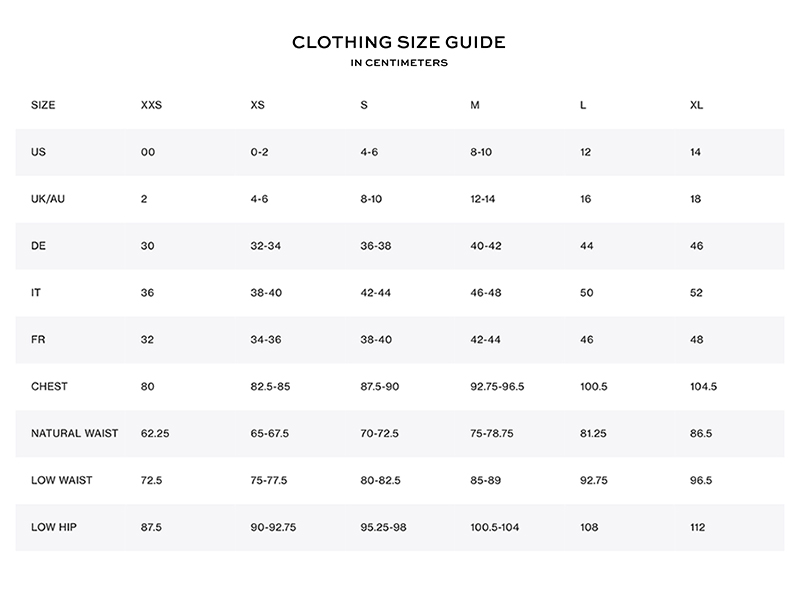Select the UK/AU row label
The width and height of the screenshot is (800, 590).
tap(49, 199)
